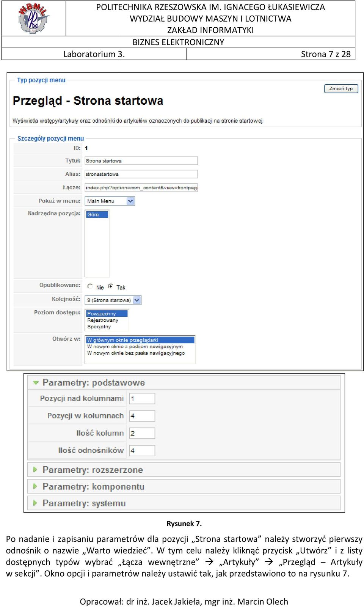Viewport: 364px width, 607px height.
Task: Click the Pozycji nad kolumnami field
Action: [x=142, y=398]
